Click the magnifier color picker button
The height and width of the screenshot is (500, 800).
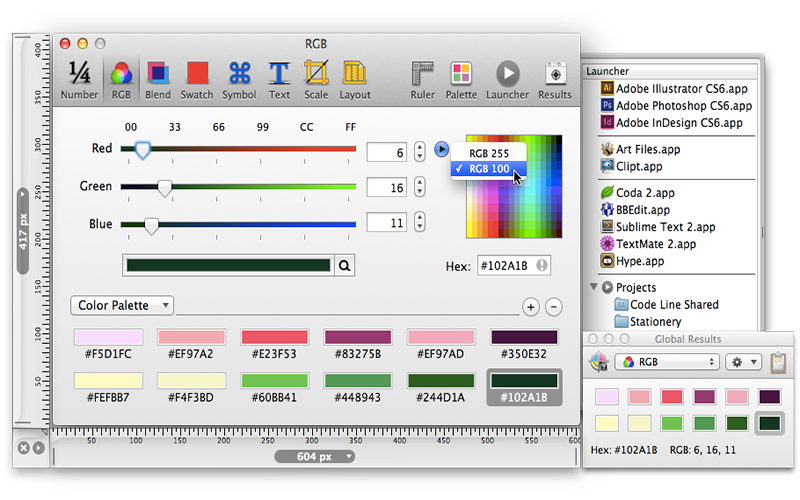[345, 266]
